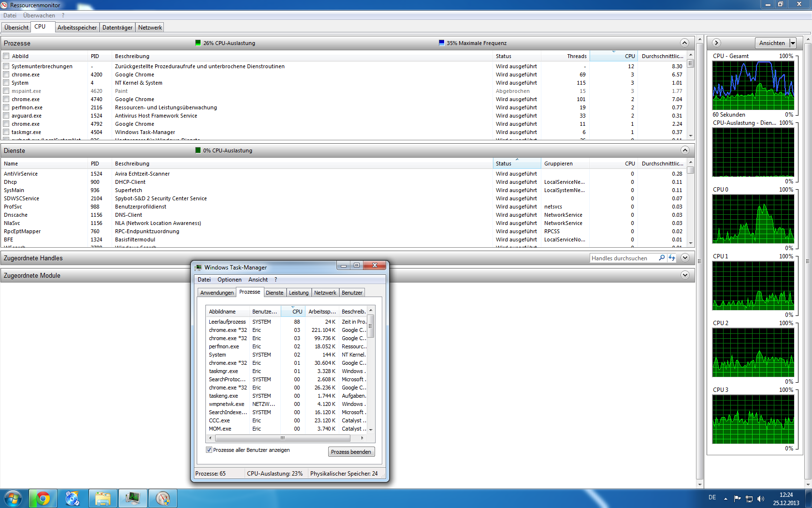Screen dimensions: 812x508
Task: Open the Ansichten dropdown arrow
Action: pos(793,43)
